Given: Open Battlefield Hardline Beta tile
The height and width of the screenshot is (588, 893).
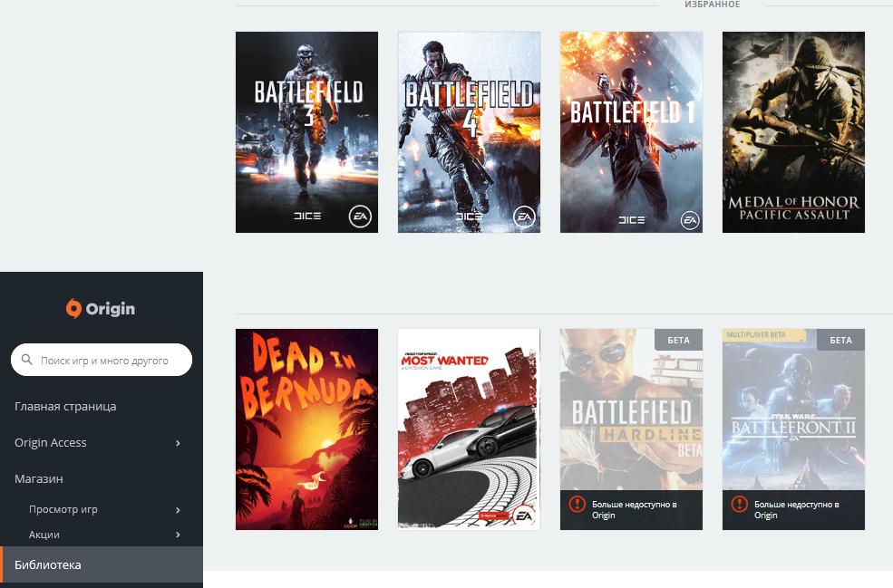Looking at the screenshot, I should click(632, 429).
